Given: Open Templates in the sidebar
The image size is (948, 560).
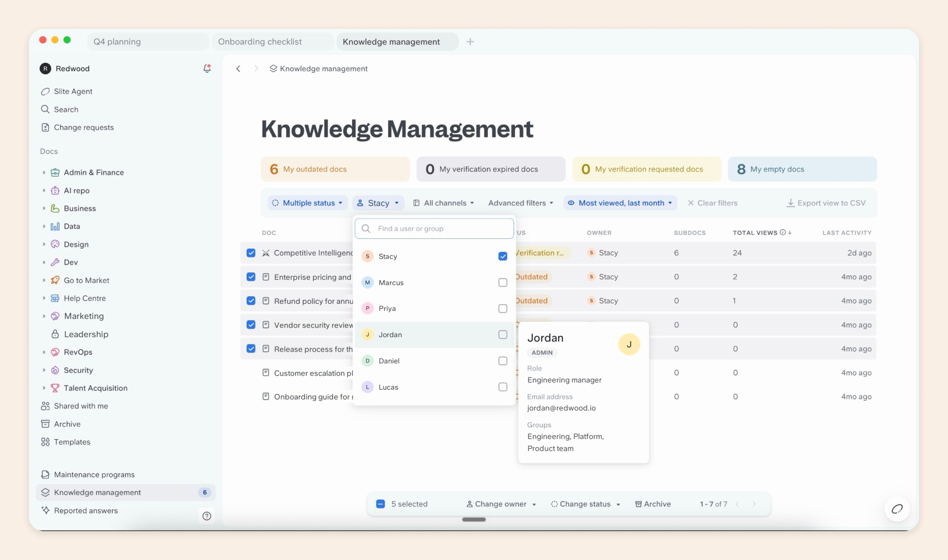Looking at the screenshot, I should [65, 442].
